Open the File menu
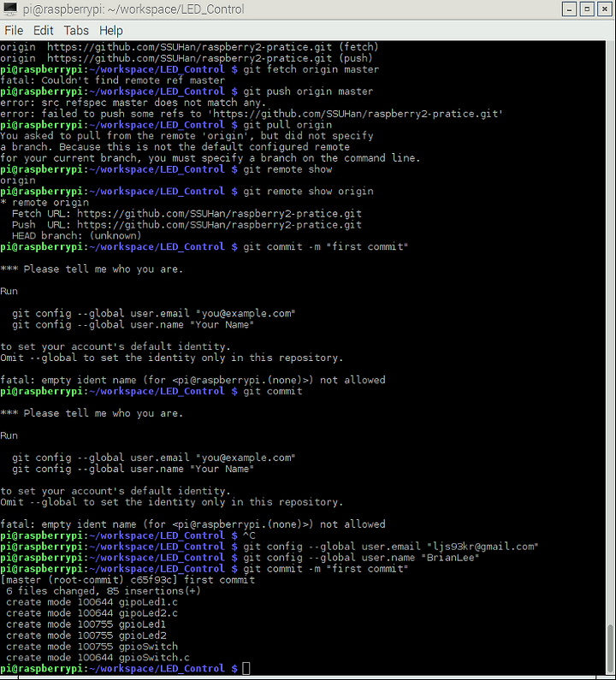This screenshot has width=616, height=680. tap(14, 30)
